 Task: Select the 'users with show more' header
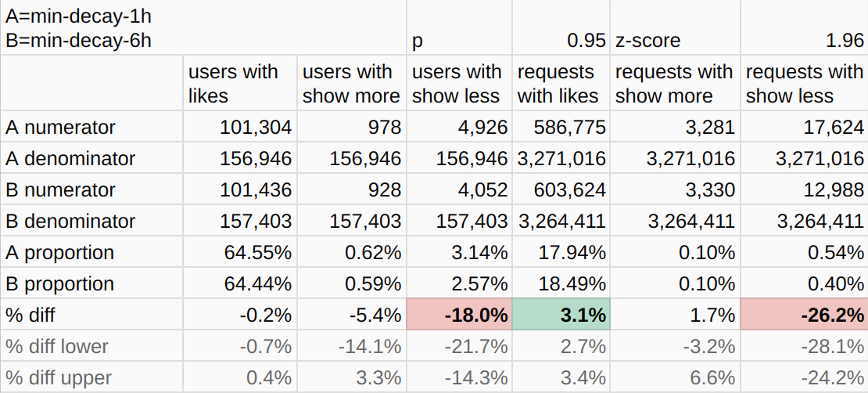pos(351,84)
